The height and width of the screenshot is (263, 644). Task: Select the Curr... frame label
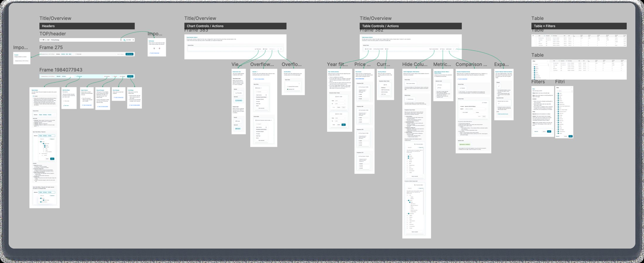click(383, 64)
